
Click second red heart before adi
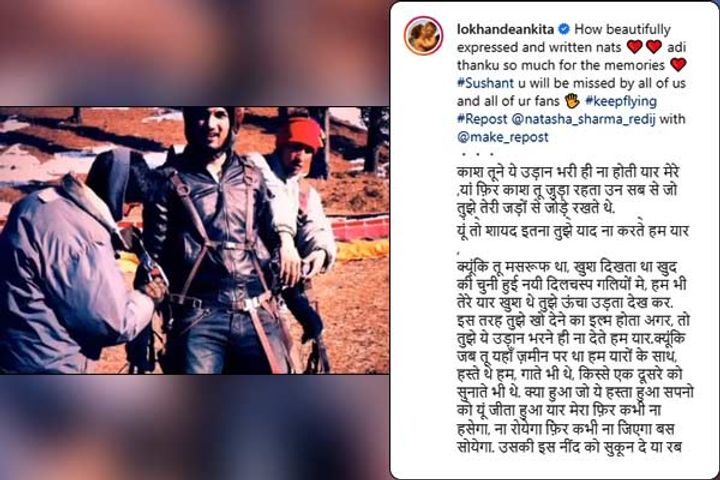tap(653, 47)
